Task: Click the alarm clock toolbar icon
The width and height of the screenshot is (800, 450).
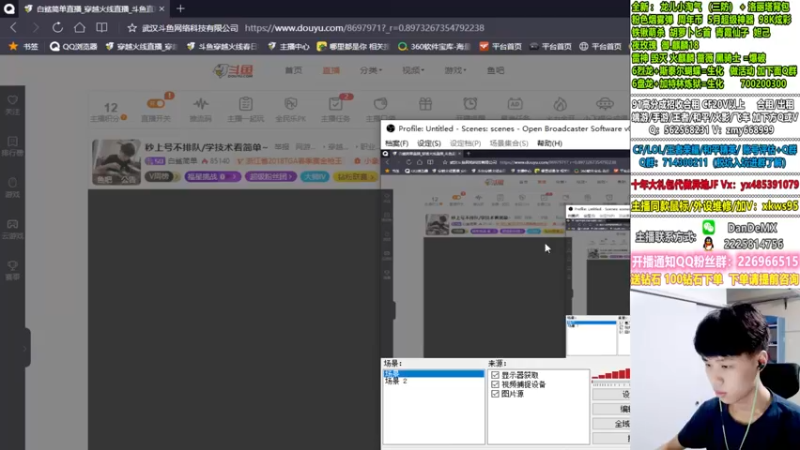Action: 470,104
